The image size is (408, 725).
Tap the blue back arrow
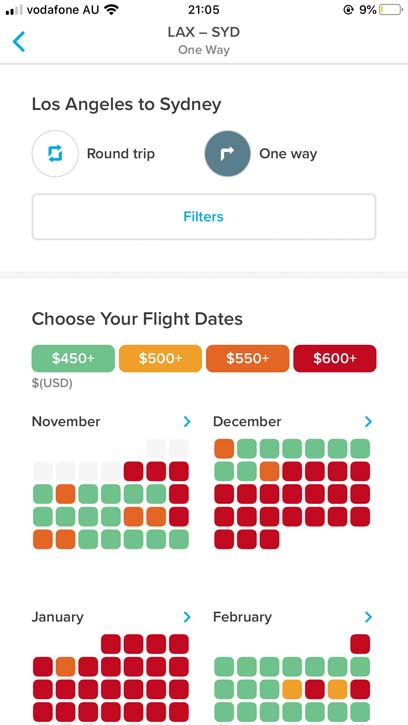pos(19,42)
